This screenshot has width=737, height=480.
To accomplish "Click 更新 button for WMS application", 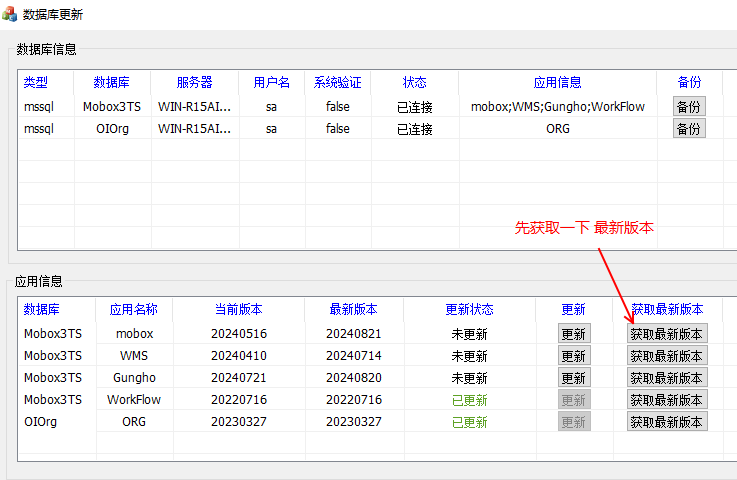I will tap(574, 356).
